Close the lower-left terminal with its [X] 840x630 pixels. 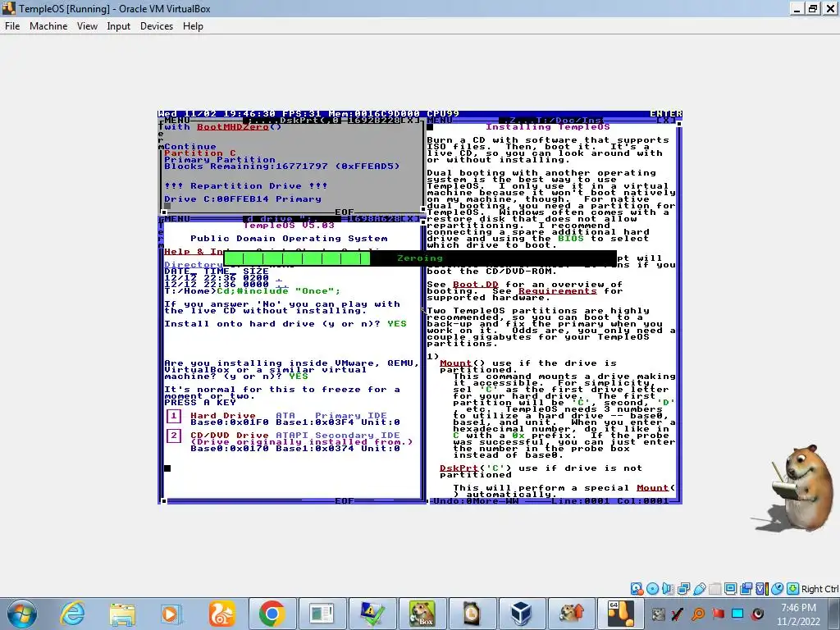click(x=410, y=218)
